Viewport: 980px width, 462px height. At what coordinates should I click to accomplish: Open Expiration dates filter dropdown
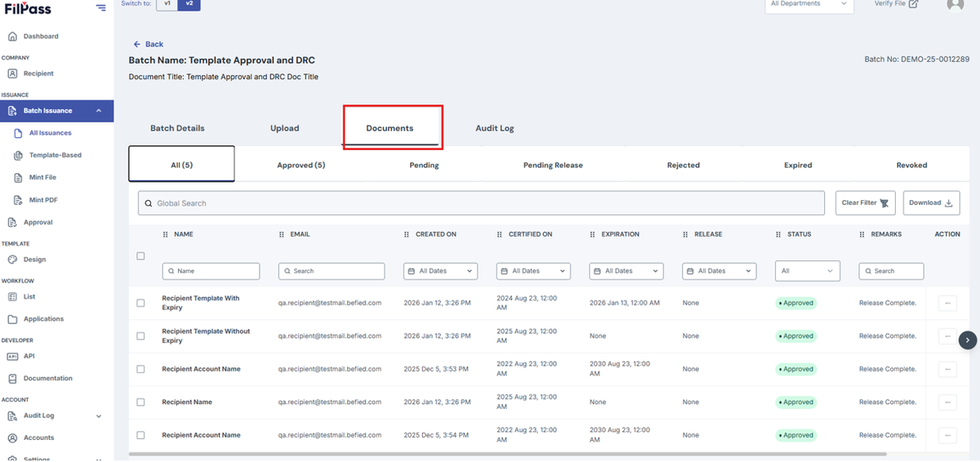[626, 271]
